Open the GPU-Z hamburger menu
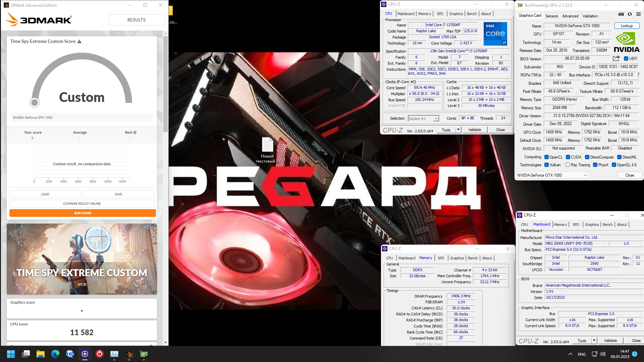 pos(638,14)
